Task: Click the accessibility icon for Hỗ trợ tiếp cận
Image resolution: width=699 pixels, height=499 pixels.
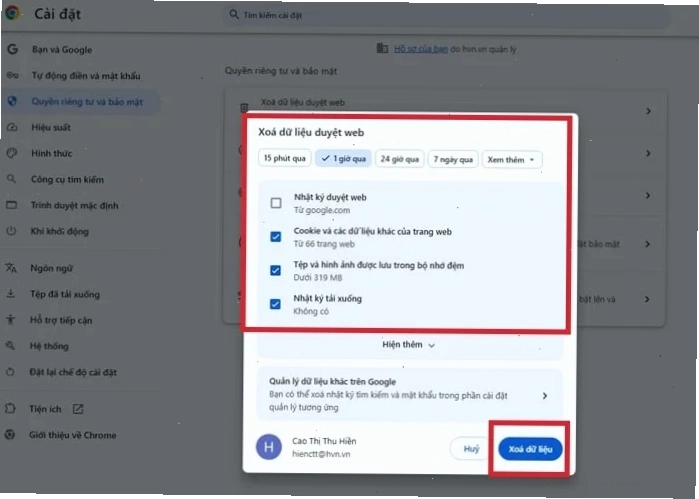Action: pos(11,319)
